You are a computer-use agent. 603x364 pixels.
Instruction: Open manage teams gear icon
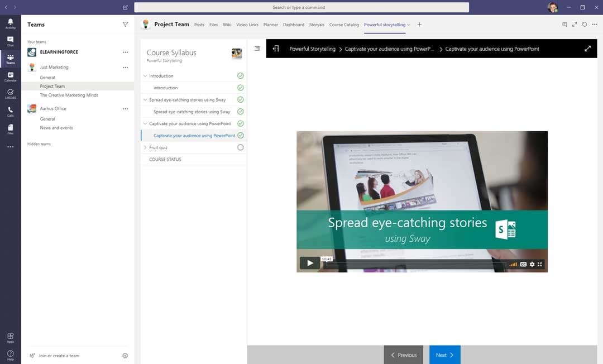[125, 356]
